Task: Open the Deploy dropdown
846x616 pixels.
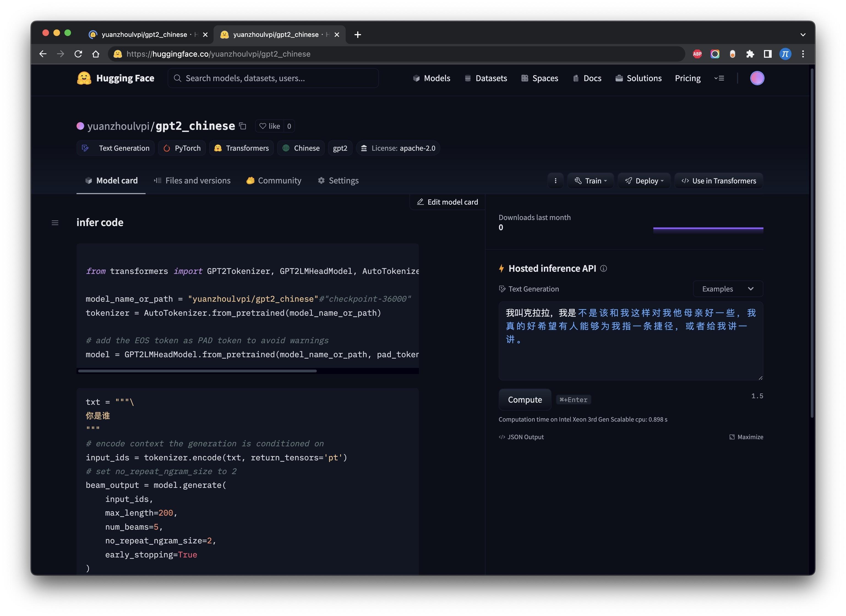Action: click(644, 181)
